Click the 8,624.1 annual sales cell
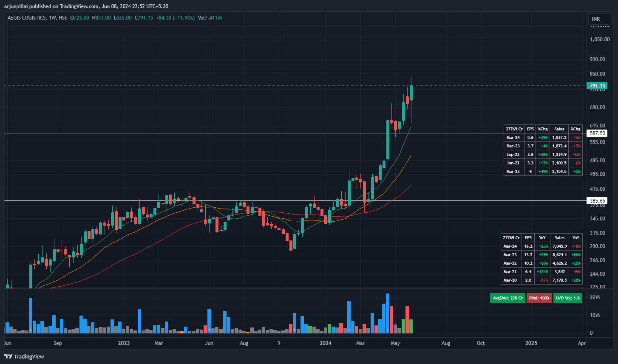This screenshot has height=364, width=618. [x=559, y=255]
